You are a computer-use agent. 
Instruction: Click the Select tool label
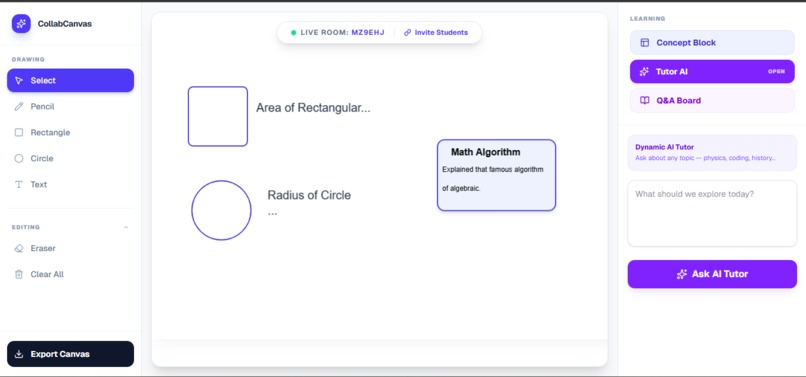pos(43,81)
